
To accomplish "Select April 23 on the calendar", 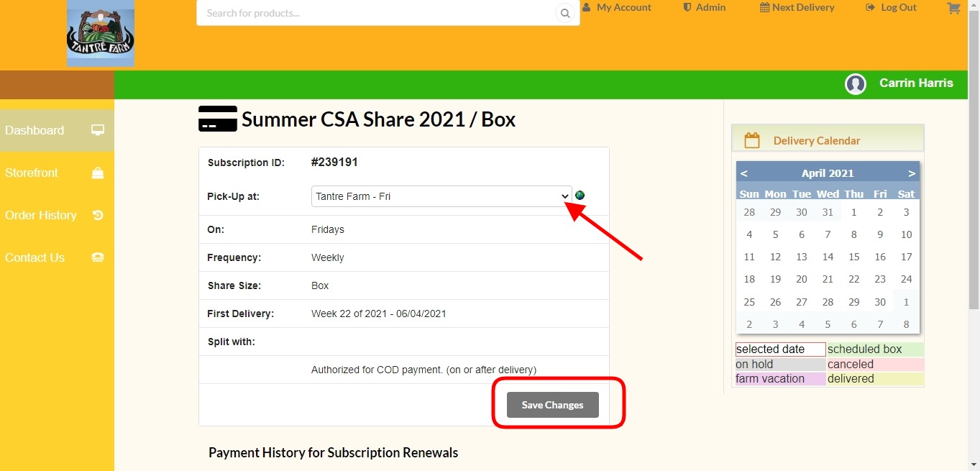I will (x=880, y=279).
